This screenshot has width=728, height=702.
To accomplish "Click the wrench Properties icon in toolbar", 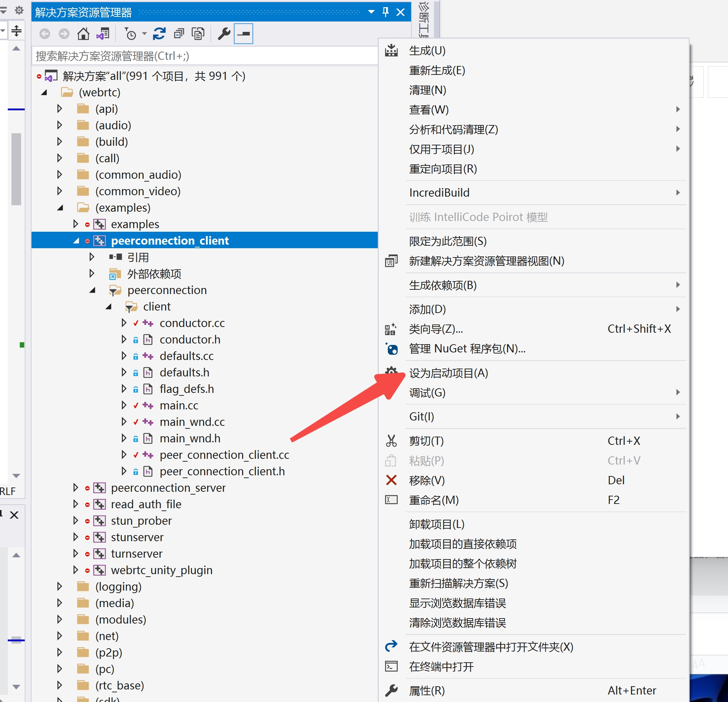I will coord(224,34).
